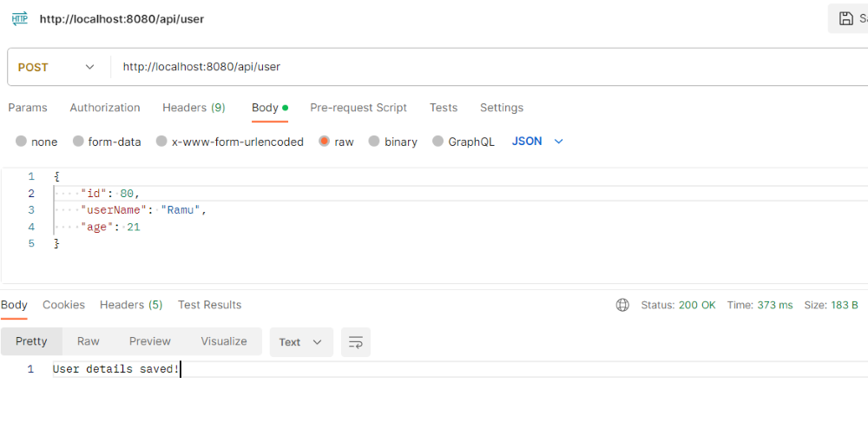This screenshot has height=436, width=868.
Task: Click the Status 200 OK indicator
Action: coord(678,305)
